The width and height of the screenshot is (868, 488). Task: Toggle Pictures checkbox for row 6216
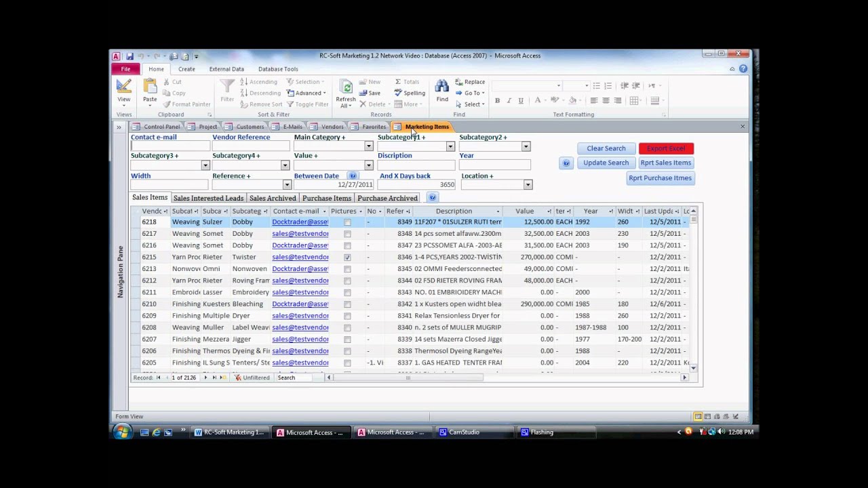pyautogui.click(x=347, y=245)
